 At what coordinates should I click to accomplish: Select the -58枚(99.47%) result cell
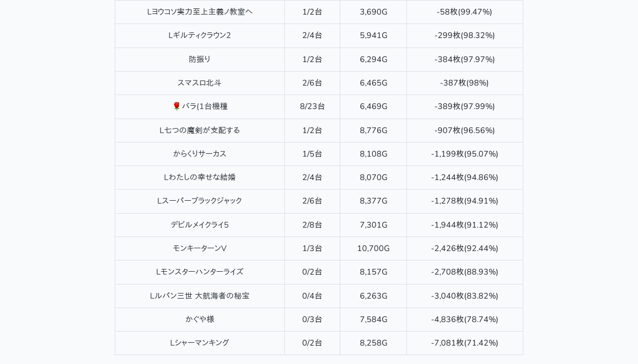tap(465, 12)
